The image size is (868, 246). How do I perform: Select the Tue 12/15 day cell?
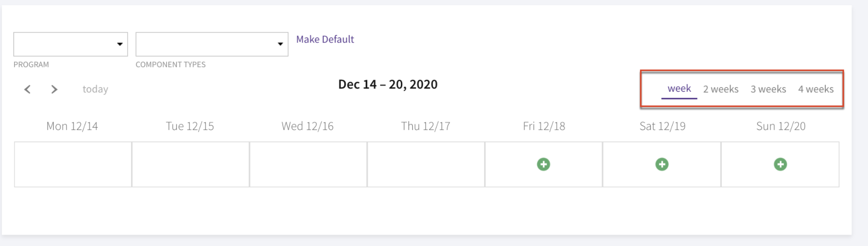tap(191, 164)
